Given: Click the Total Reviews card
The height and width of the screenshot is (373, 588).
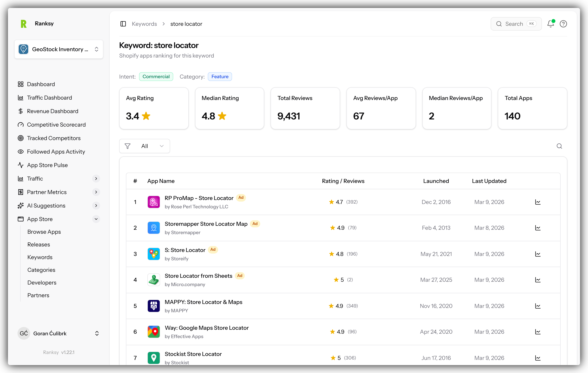Looking at the screenshot, I should (x=305, y=108).
